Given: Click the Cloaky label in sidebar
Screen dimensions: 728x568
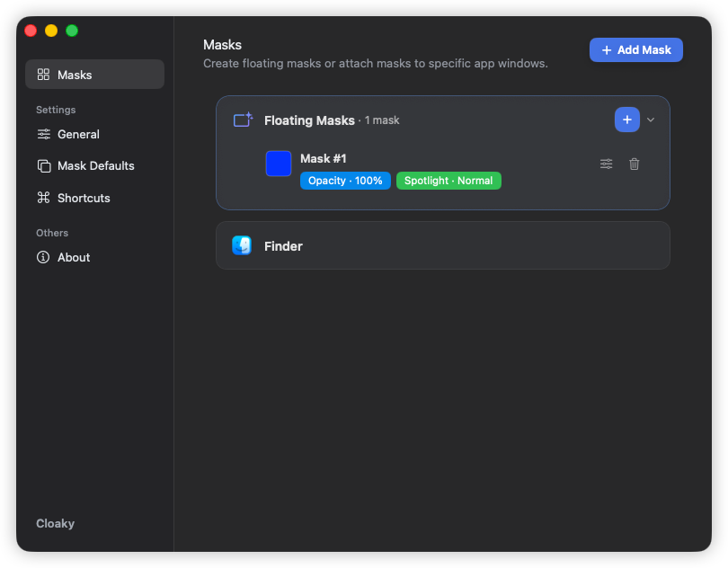Looking at the screenshot, I should coord(55,523).
